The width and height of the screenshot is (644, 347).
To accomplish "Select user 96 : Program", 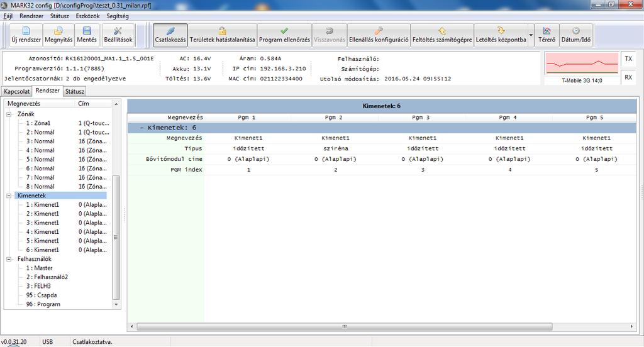I will click(43, 304).
